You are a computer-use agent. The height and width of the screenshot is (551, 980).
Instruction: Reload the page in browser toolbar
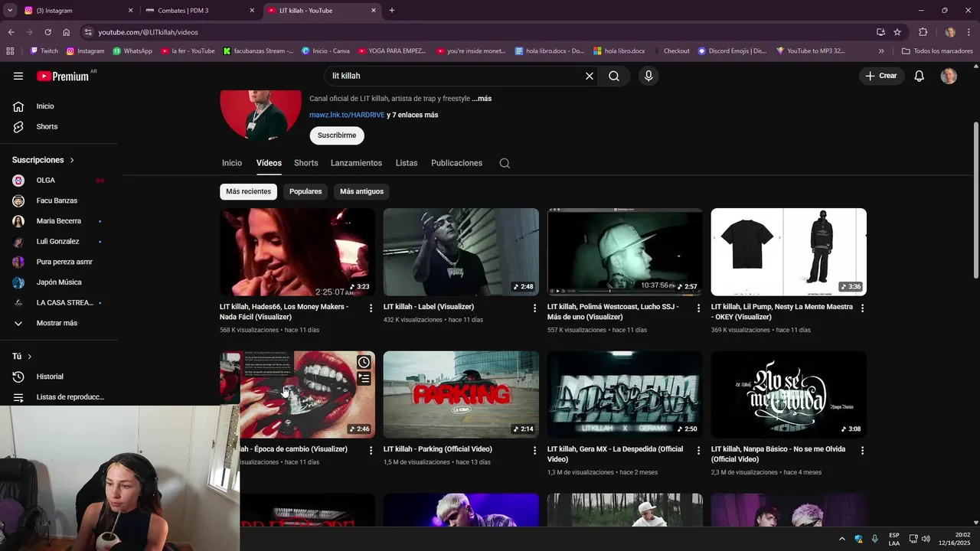coord(47,32)
